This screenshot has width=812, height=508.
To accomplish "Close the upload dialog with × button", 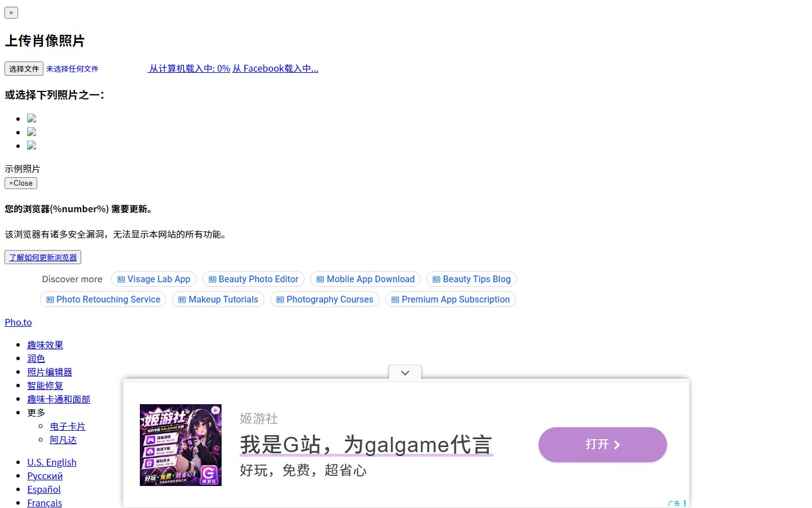I will [11, 12].
